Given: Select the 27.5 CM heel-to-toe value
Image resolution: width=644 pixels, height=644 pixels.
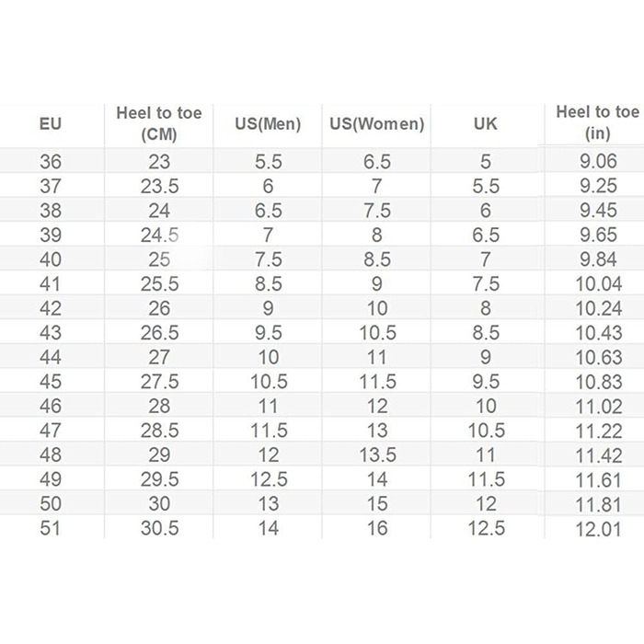Looking at the screenshot, I should click(x=159, y=382).
